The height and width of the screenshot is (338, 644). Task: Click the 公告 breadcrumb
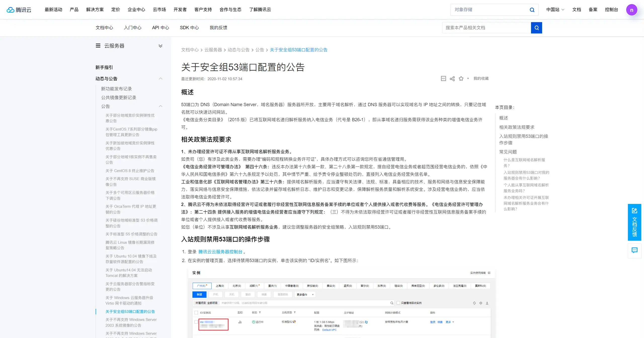(260, 50)
